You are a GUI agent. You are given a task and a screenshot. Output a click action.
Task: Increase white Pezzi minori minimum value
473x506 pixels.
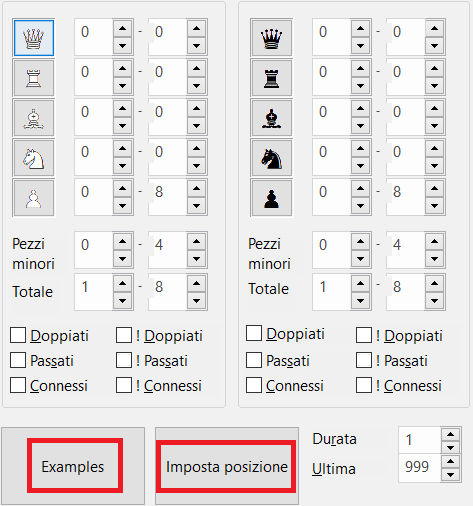[122, 241]
